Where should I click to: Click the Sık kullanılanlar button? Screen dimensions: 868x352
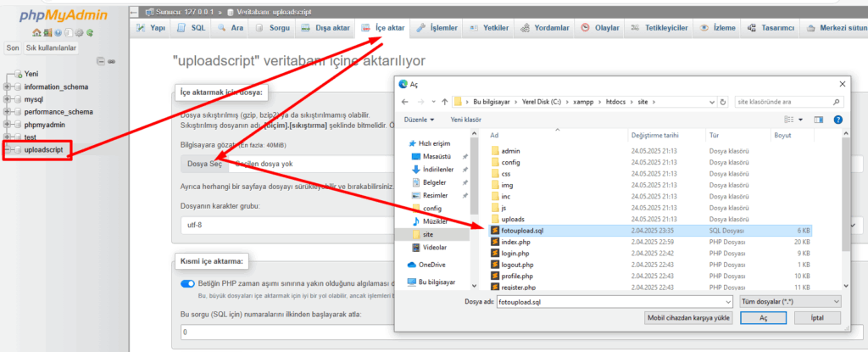pos(51,48)
